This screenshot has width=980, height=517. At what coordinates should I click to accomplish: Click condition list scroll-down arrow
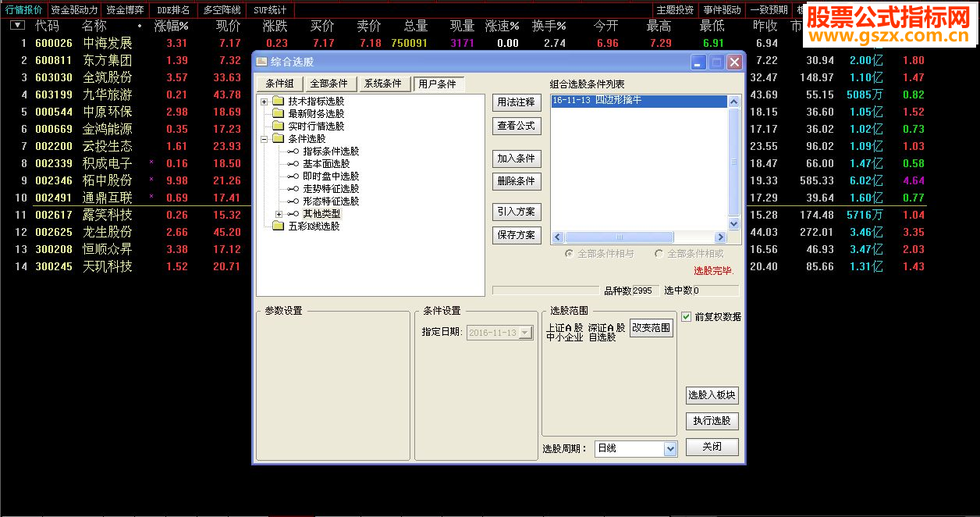[733, 224]
